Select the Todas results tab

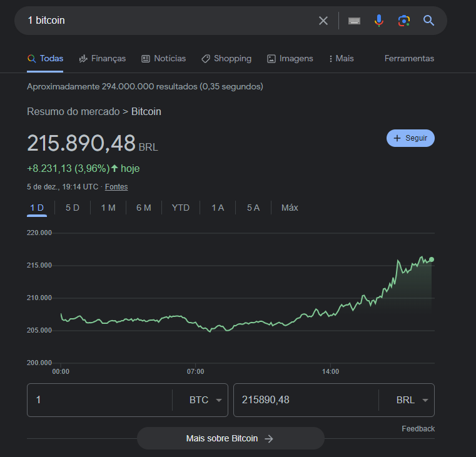[x=45, y=59]
